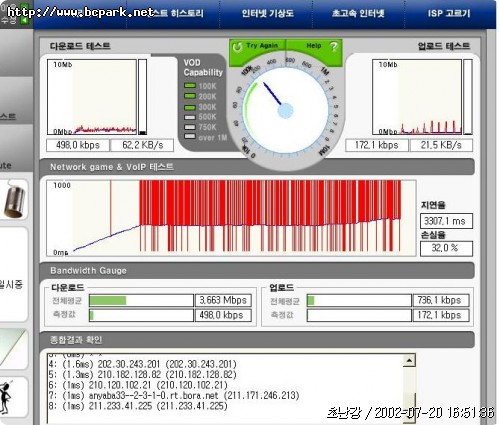Click the VOD Capability label
500x425 pixels.
pyautogui.click(x=203, y=67)
